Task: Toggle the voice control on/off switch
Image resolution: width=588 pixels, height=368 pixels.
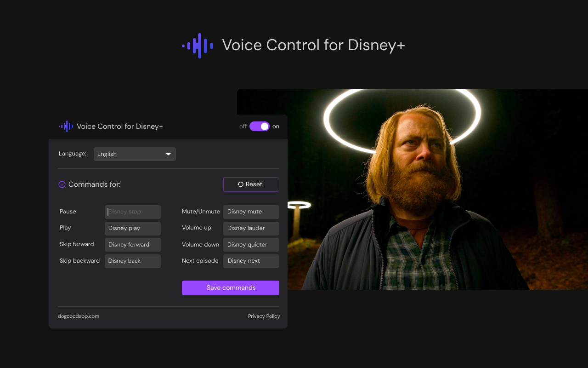Action: [260, 126]
